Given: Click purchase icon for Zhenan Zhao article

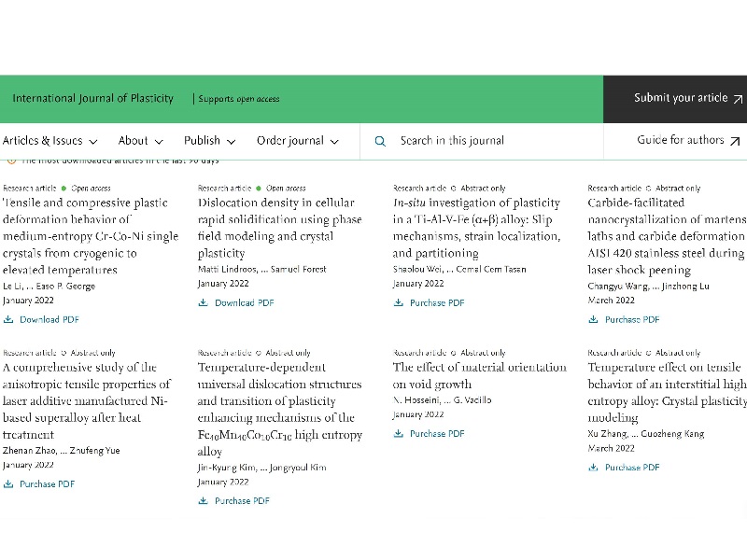Looking at the screenshot, I should tap(8, 483).
